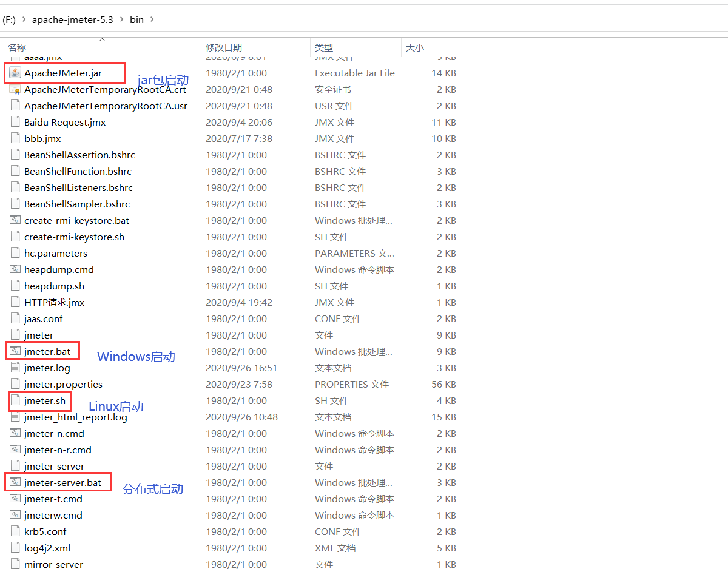Click the 2020/9/23 7:58 modified date
728x583 pixels.
pyautogui.click(x=239, y=384)
